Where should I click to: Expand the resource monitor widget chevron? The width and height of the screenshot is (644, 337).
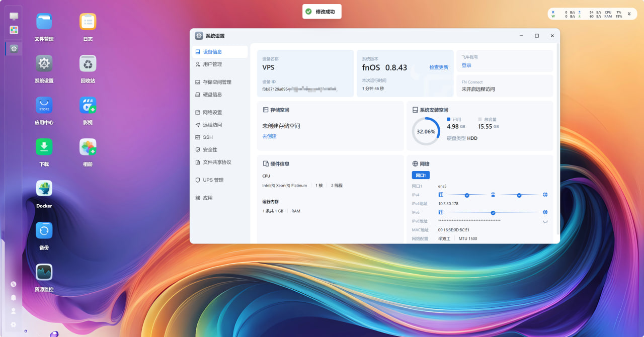click(629, 14)
